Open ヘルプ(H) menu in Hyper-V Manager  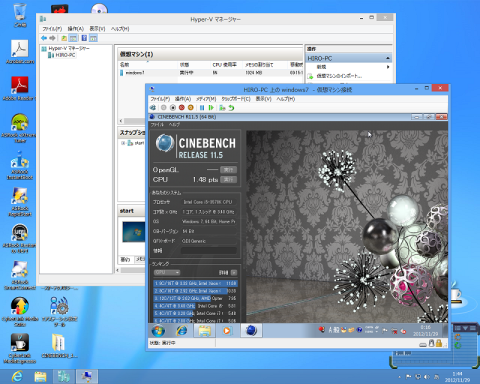click(x=120, y=29)
